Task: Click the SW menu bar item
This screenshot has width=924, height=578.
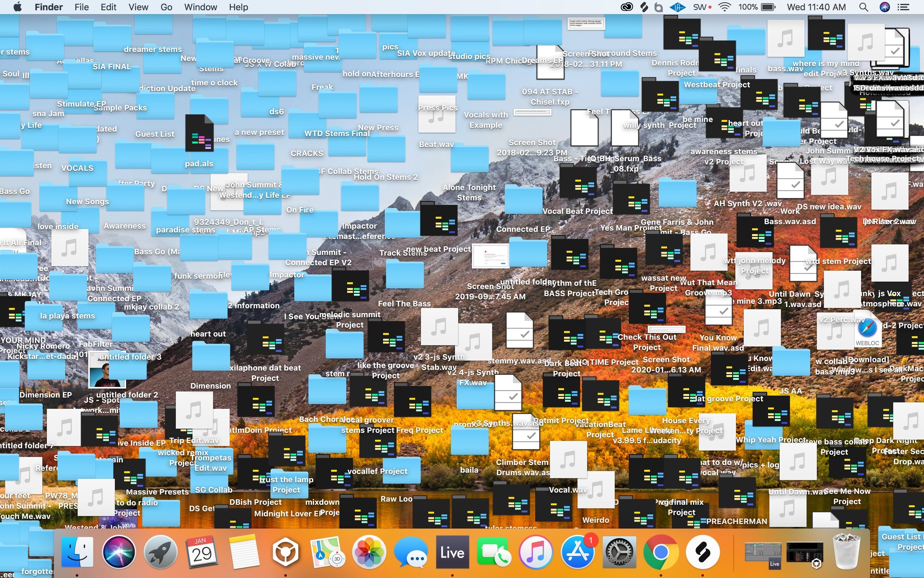Action: coord(702,7)
